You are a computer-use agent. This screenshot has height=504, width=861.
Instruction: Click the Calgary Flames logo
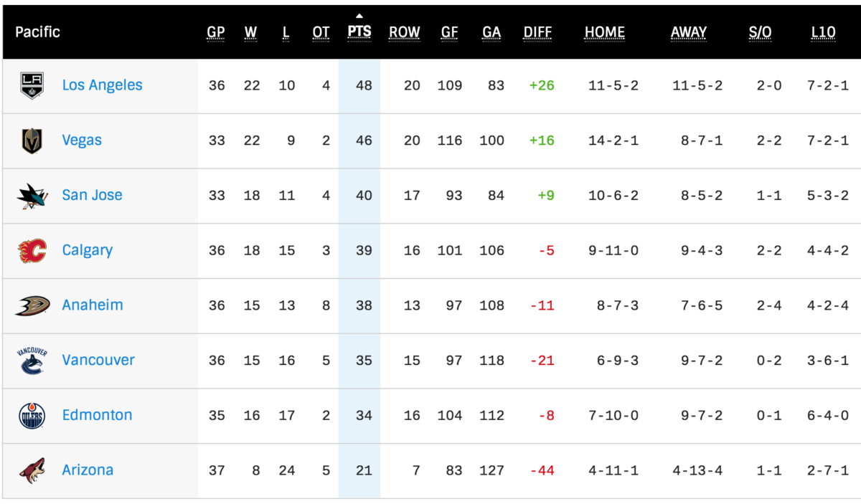point(32,250)
